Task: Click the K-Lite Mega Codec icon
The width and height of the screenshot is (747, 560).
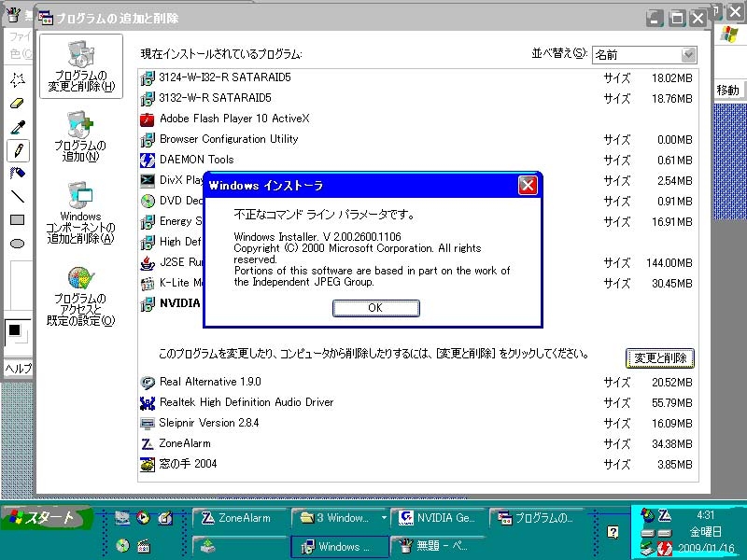Action: (148, 284)
